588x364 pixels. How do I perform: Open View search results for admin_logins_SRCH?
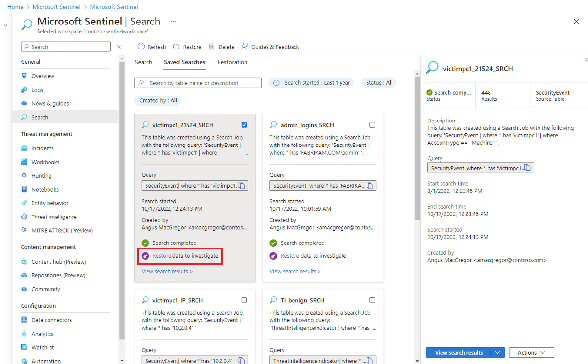click(295, 271)
